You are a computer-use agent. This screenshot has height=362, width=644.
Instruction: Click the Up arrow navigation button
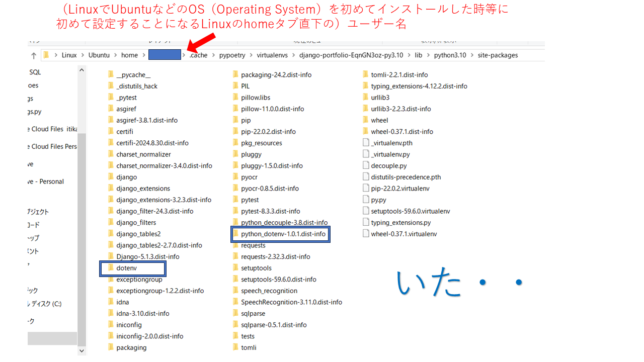tap(34, 55)
